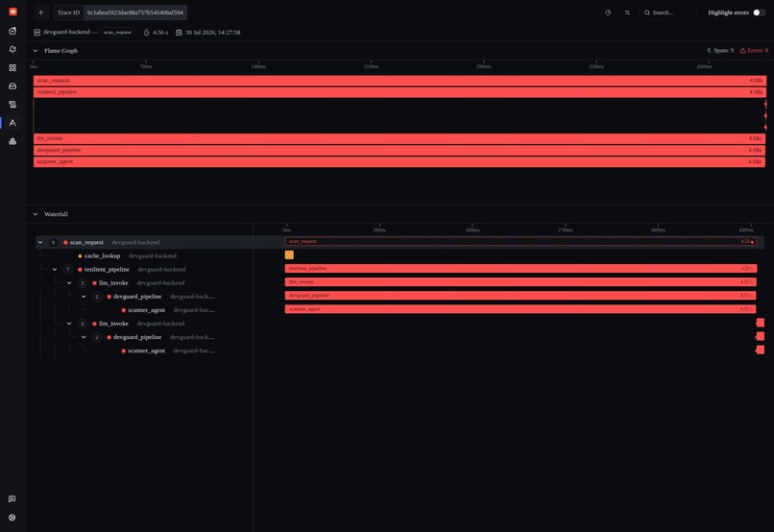Click the warning triangle beside Errors: 8
Image resolution: width=774 pixels, height=532 pixels.
click(x=742, y=50)
